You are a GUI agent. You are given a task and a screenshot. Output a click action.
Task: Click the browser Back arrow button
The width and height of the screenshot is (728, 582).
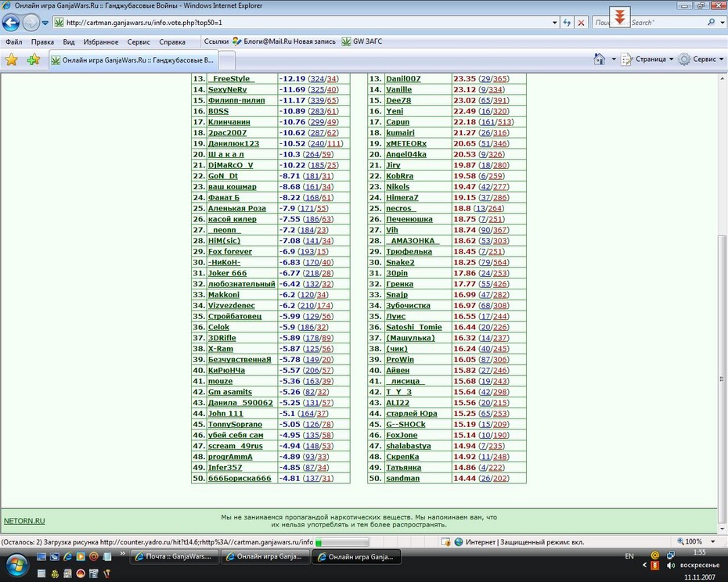point(11,22)
